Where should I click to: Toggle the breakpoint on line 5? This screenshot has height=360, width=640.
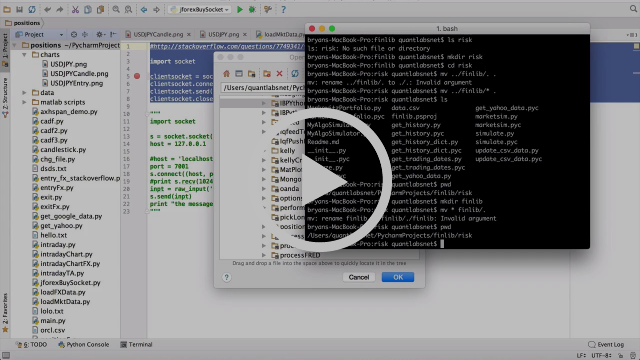pos(137,76)
